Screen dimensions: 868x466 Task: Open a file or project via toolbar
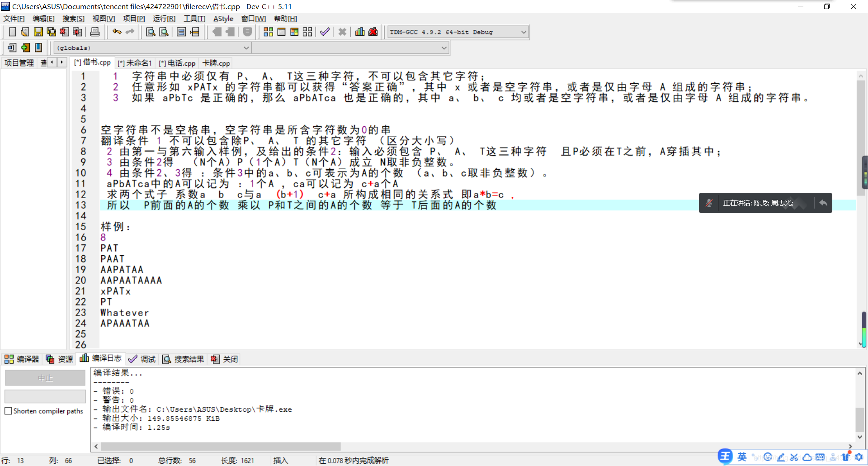pos(25,32)
